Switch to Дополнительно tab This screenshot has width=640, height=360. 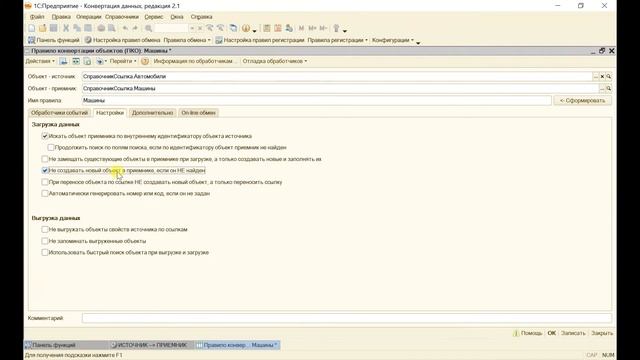153,113
